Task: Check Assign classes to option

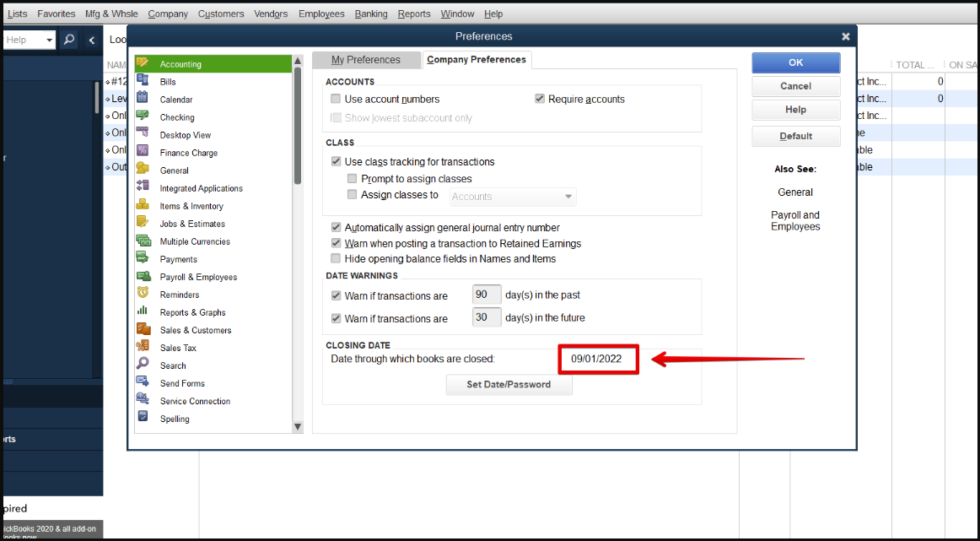Action: click(352, 194)
